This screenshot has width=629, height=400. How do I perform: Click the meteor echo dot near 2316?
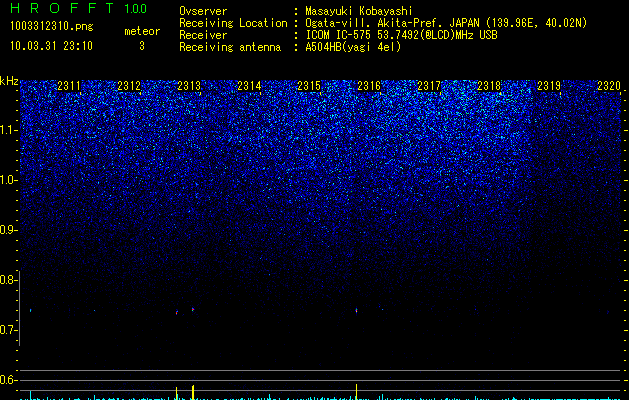356,310
